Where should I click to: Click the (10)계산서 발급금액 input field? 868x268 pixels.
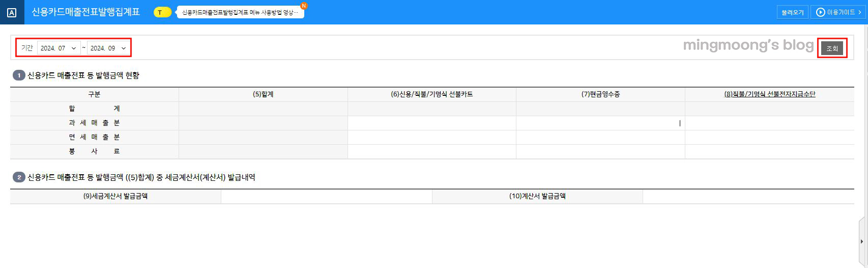pyautogui.click(x=748, y=196)
